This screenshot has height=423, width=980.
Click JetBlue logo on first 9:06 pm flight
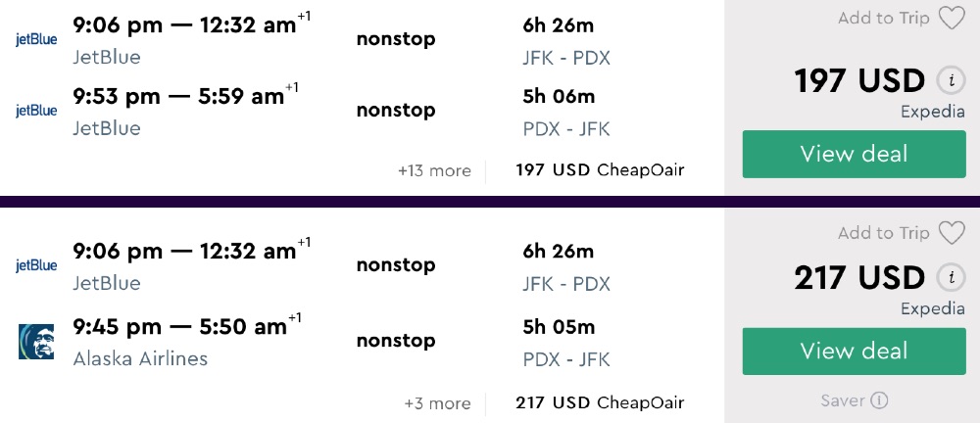pos(36,40)
